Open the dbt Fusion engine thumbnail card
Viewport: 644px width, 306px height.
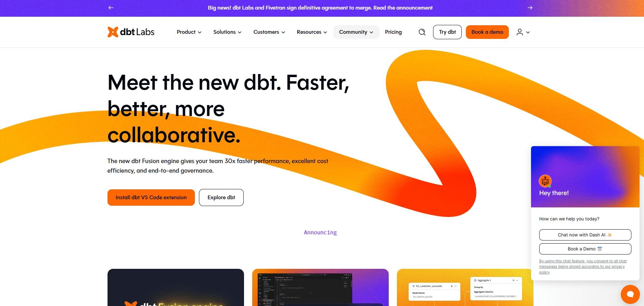[x=175, y=288]
